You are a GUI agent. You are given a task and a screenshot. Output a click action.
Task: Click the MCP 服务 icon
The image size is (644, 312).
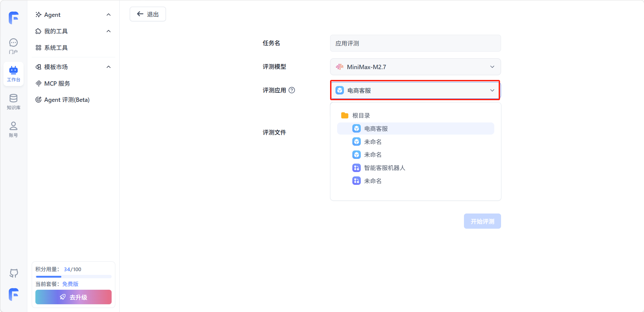[x=38, y=83]
